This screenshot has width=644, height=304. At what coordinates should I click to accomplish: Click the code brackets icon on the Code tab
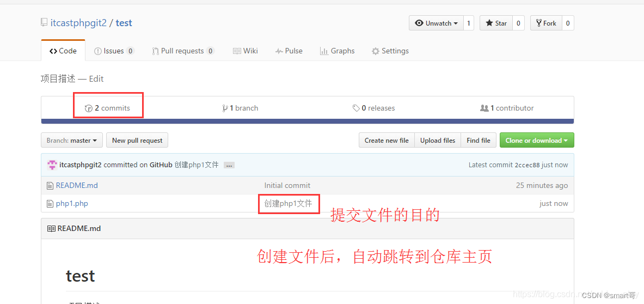point(53,51)
